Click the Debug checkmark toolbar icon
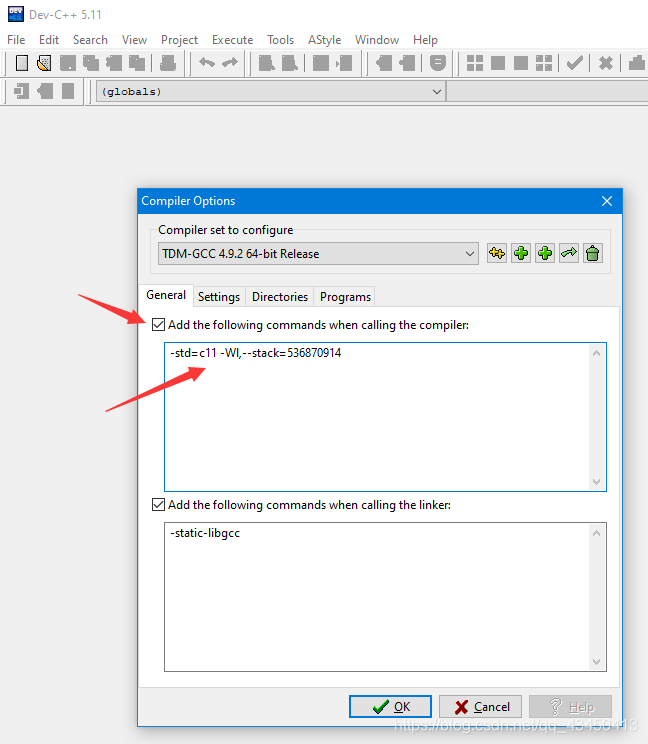 point(574,63)
